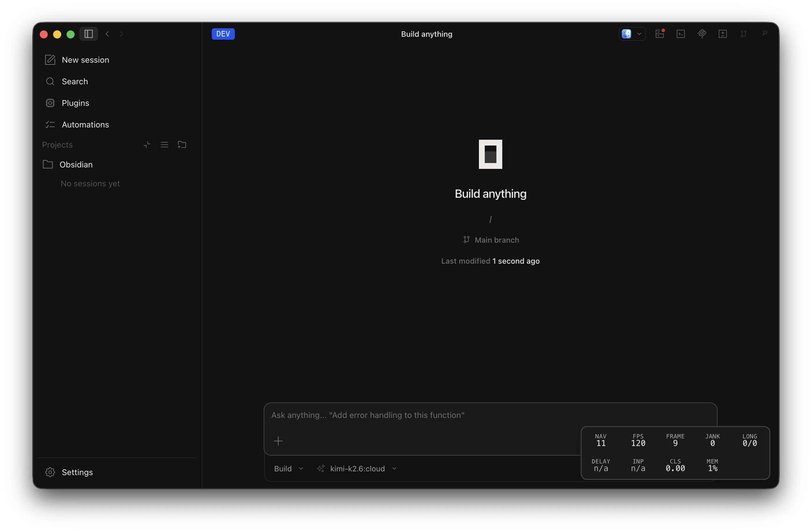The height and width of the screenshot is (532, 812).
Task: Open the Build mode dropdown
Action: (x=289, y=468)
